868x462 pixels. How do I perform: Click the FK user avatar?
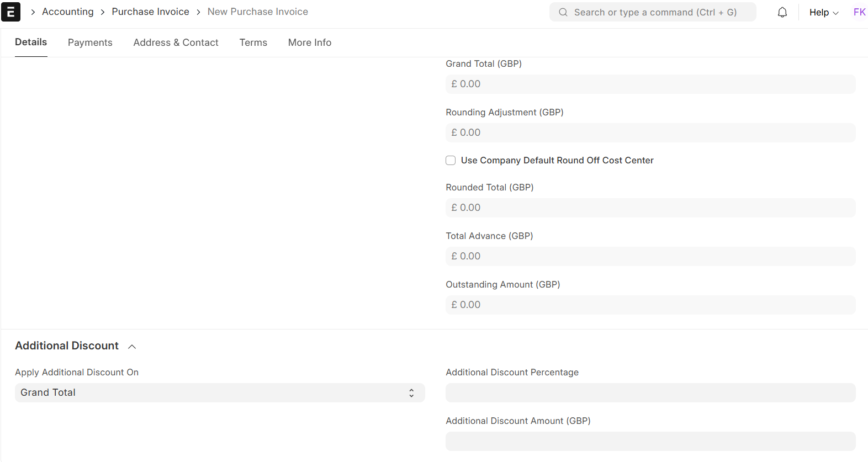coord(859,12)
